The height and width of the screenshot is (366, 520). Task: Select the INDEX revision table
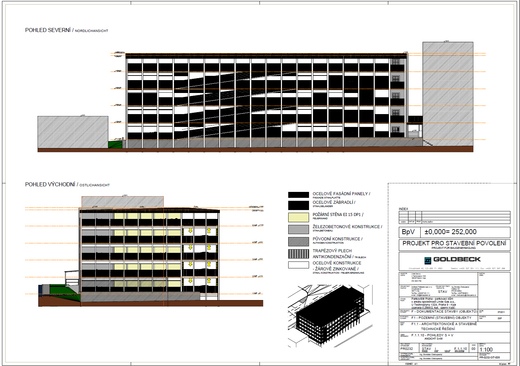[455, 217]
